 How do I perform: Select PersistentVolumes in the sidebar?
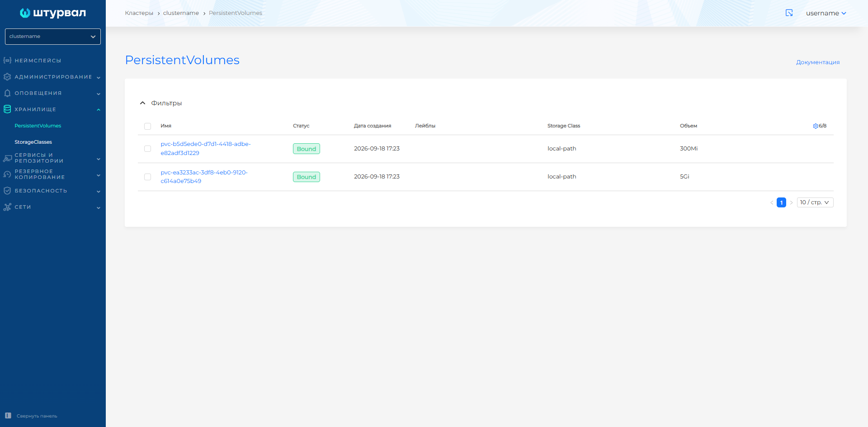[38, 126]
